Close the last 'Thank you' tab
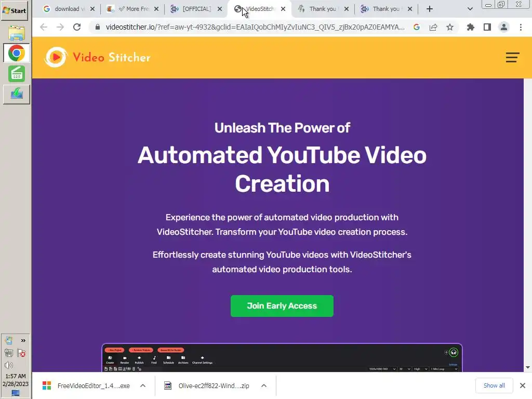 click(x=410, y=9)
